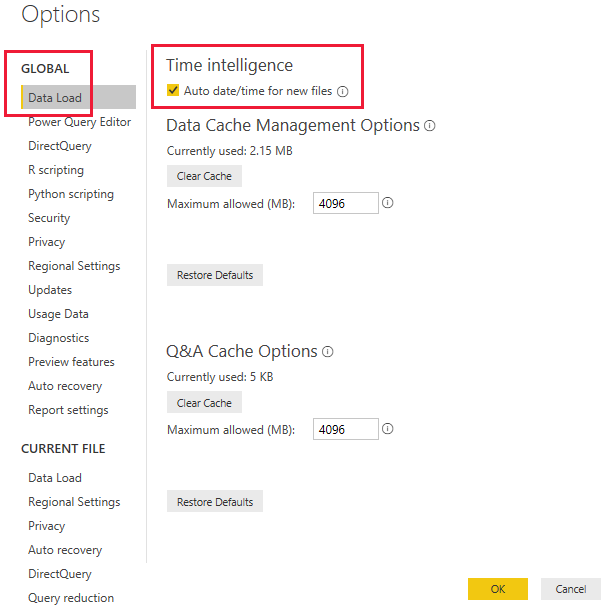Clear Cache for Q&A Cache Options
Image resolution: width=607 pixels, height=613 pixels.
204,402
